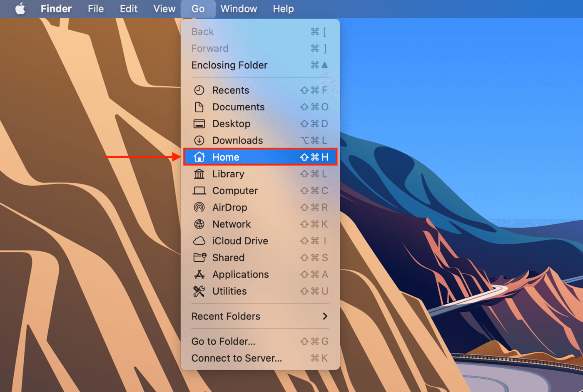Screen dimensions: 583x392
Task: Click the Shared folder icon
Action: [x=199, y=258]
